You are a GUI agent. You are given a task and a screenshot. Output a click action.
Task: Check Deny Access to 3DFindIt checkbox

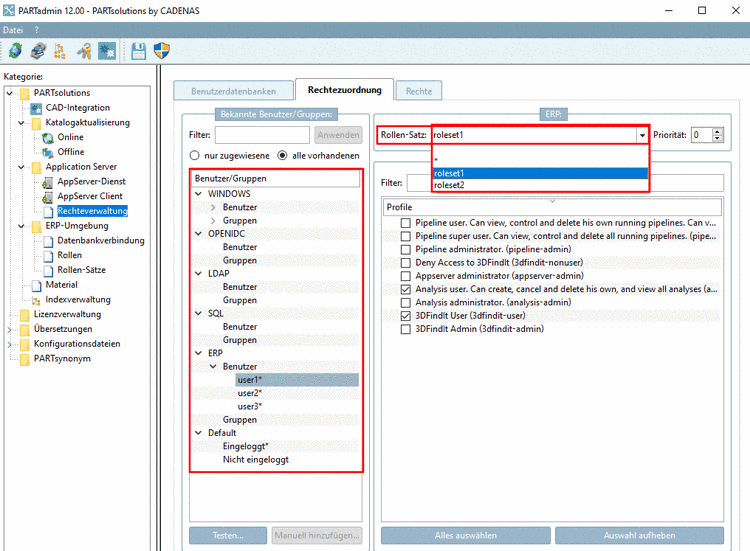[406, 263]
